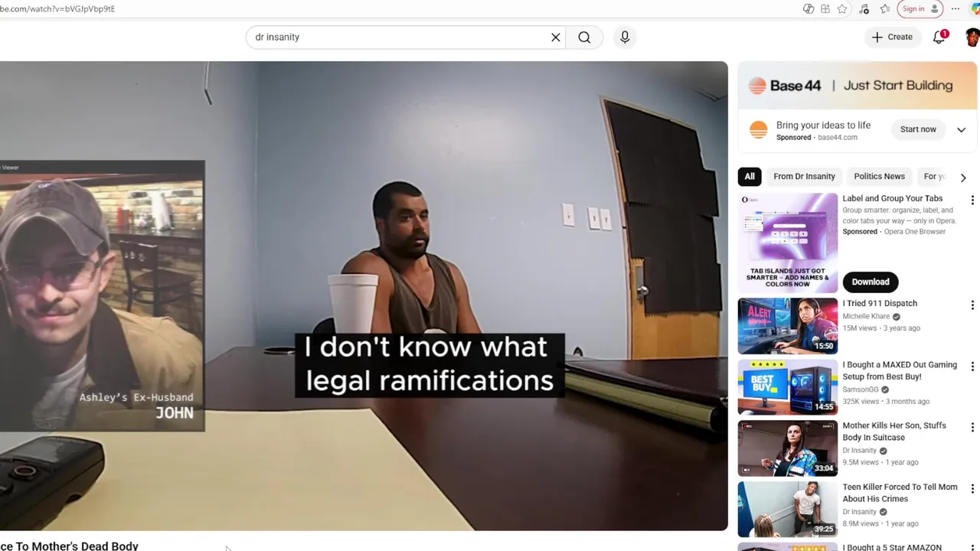Download Opera from the sponsored card
Screen dimensions: 980x551
point(871,282)
